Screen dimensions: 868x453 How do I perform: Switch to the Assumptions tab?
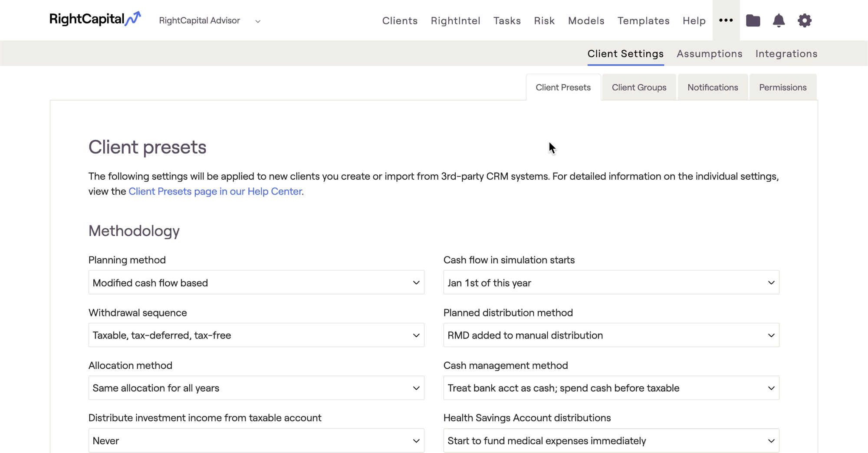709,54
